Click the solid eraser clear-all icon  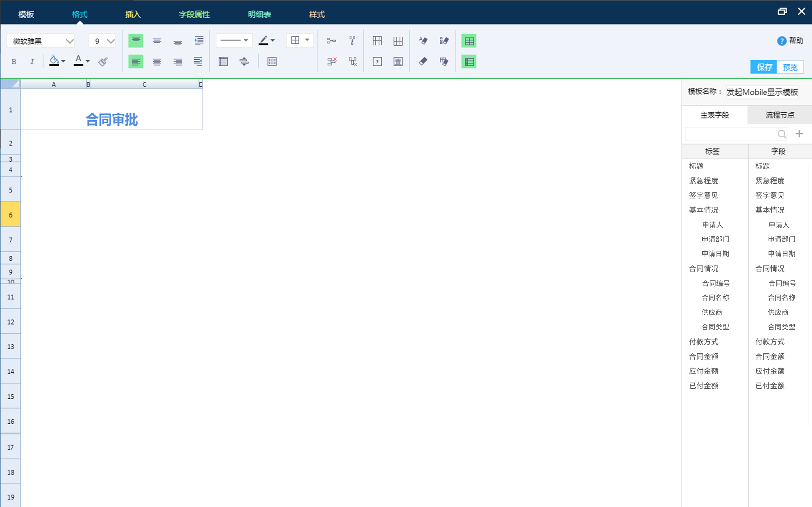coord(423,61)
